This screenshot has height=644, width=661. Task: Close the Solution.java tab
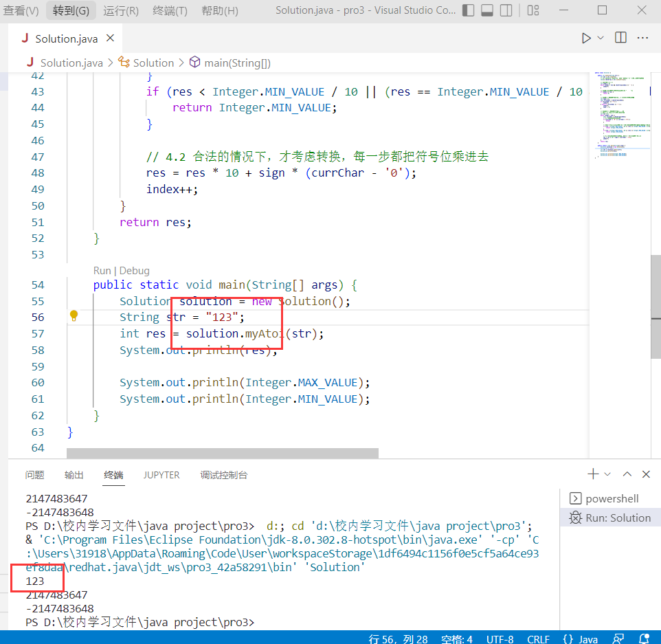point(110,38)
